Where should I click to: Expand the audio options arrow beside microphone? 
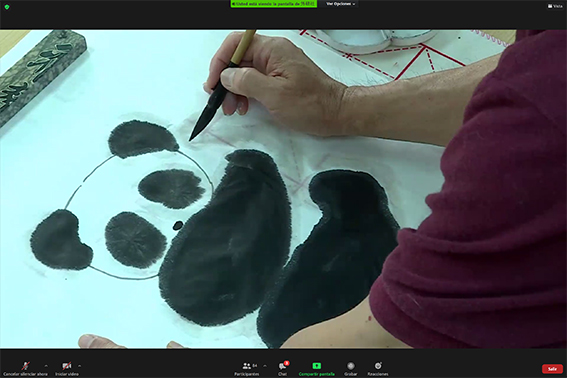coord(46,366)
